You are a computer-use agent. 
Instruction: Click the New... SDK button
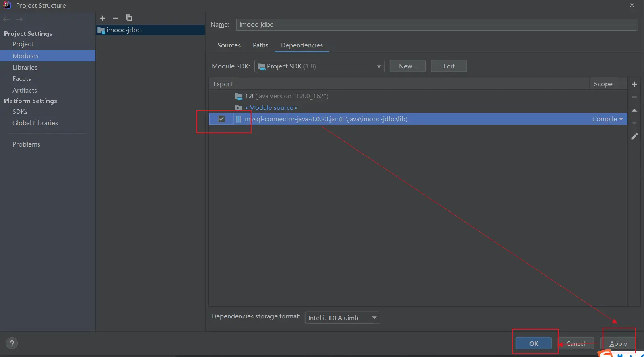[x=407, y=66]
